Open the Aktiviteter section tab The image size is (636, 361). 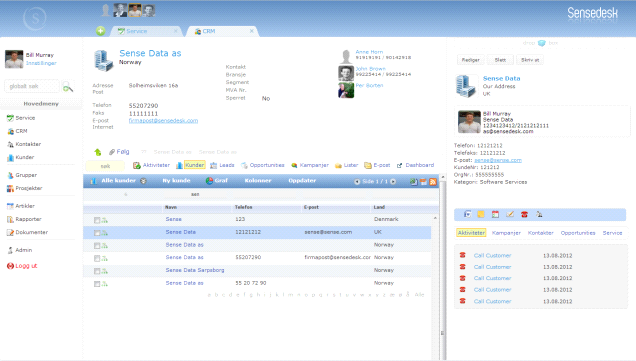pyautogui.click(x=156, y=165)
